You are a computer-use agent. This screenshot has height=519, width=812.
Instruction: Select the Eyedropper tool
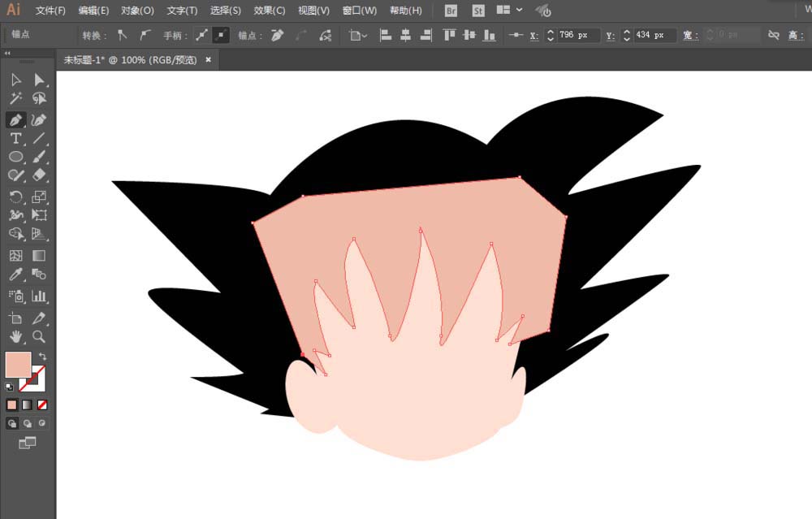tap(15, 275)
